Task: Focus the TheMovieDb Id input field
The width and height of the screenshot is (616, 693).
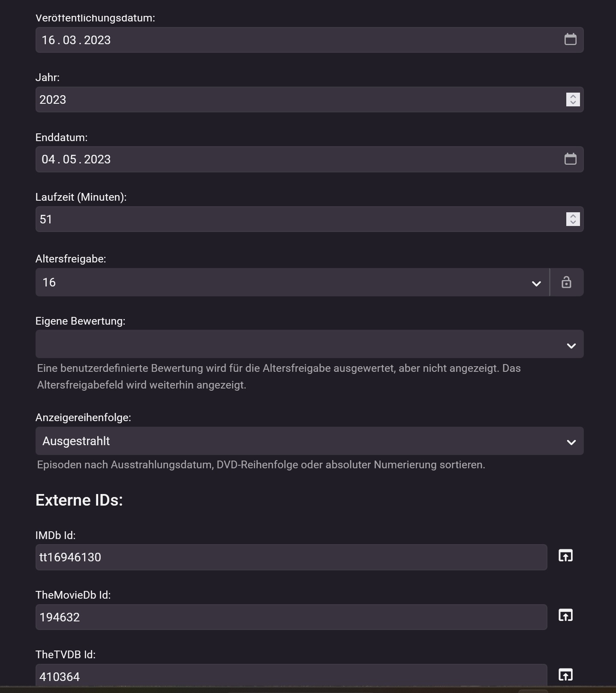Action: (291, 617)
